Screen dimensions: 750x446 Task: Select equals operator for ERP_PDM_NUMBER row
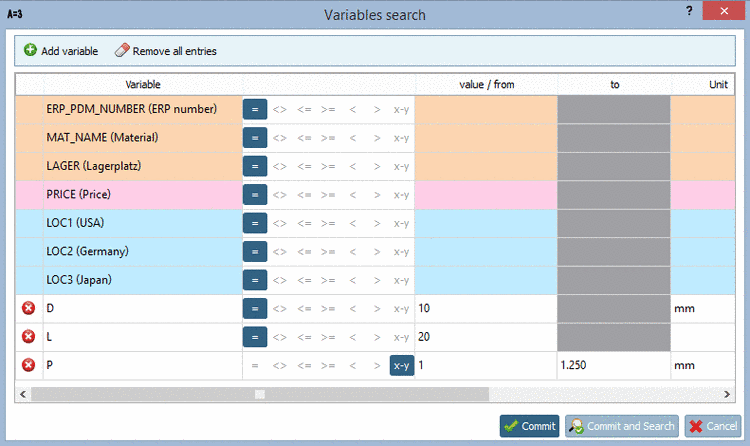coord(255,109)
